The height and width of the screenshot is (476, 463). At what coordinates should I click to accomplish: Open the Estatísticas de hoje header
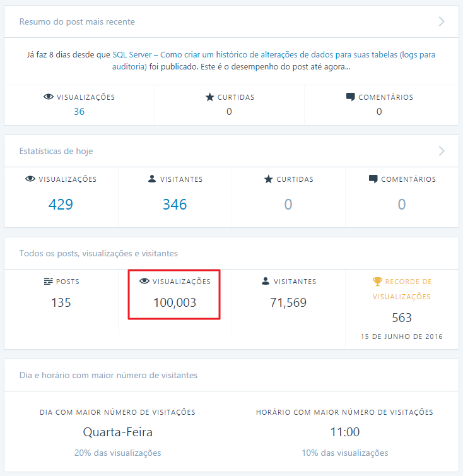point(232,151)
